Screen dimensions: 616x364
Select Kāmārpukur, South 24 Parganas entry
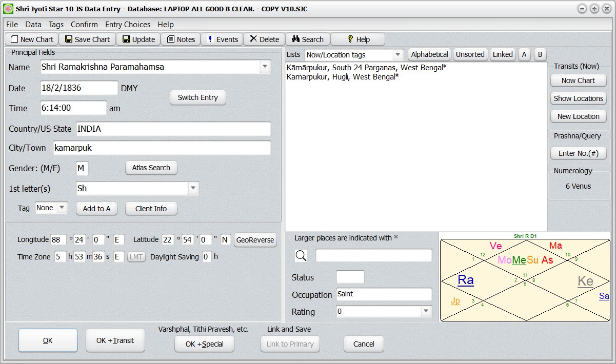[367, 68]
